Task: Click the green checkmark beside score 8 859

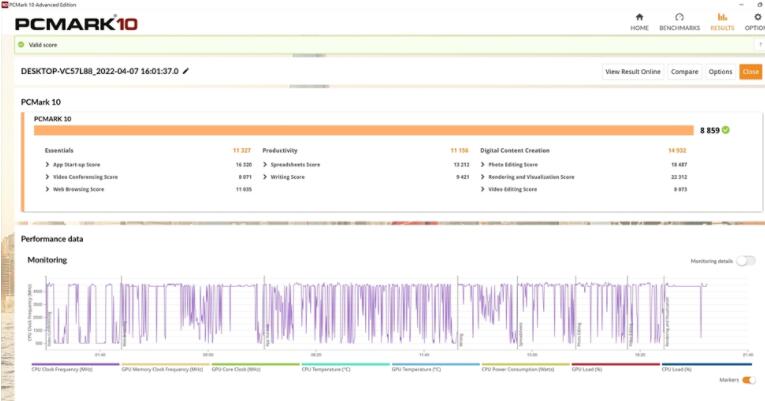Action: pos(726,130)
